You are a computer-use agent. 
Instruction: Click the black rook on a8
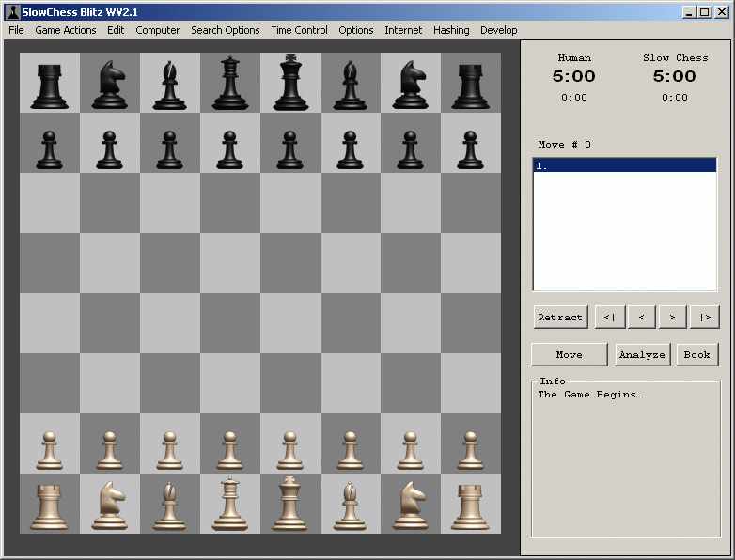49,85
